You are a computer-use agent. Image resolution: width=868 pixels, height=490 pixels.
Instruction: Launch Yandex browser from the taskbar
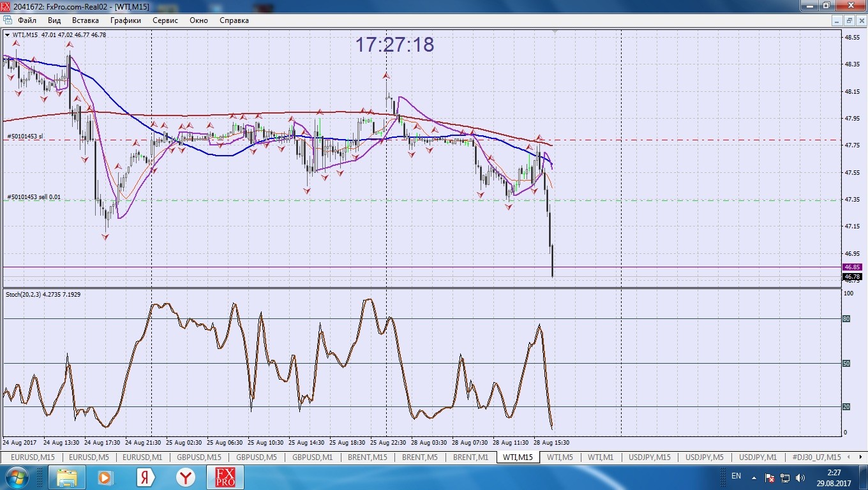point(186,477)
